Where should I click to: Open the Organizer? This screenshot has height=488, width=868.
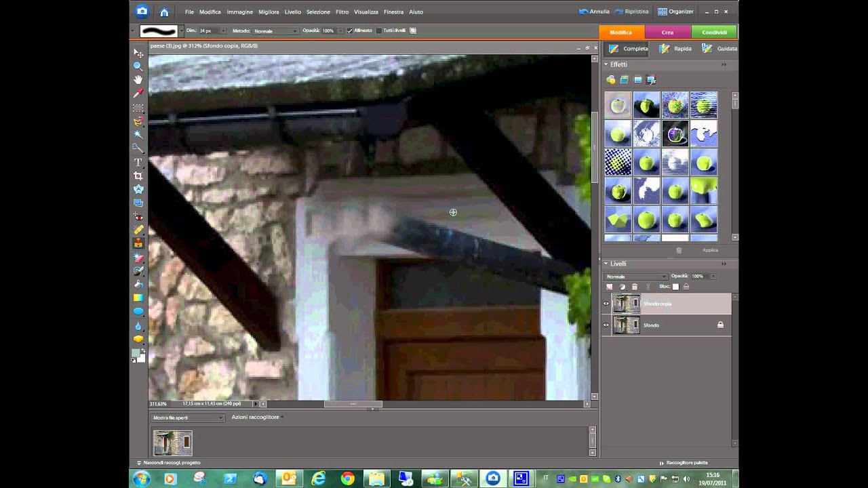(x=675, y=12)
